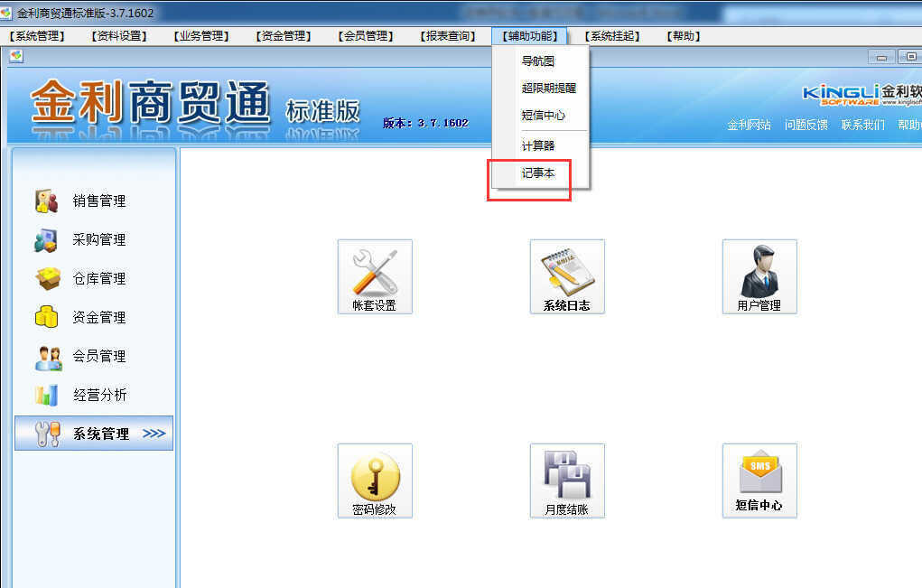The image size is (922, 588).
Task: Select 经营分析 label in the sidebar
Action: tap(100, 395)
